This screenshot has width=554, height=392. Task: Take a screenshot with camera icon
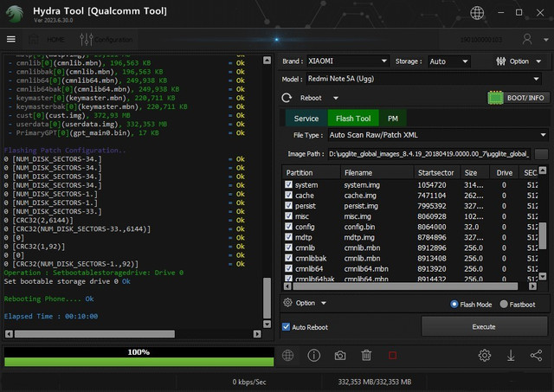(340, 356)
